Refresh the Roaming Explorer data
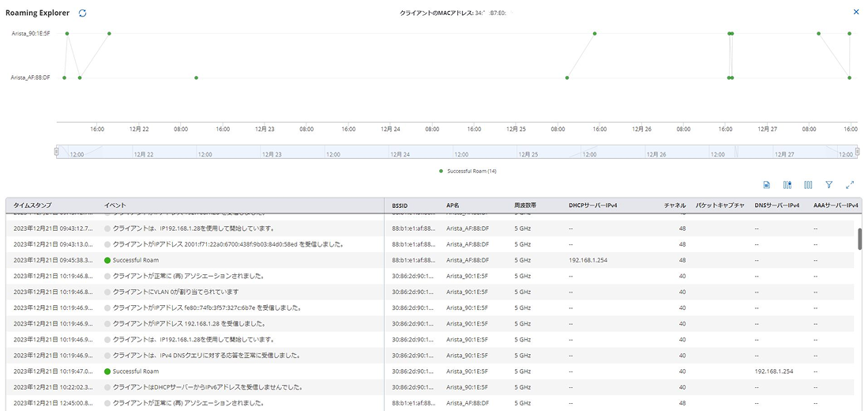The height and width of the screenshot is (411, 868). click(x=82, y=13)
